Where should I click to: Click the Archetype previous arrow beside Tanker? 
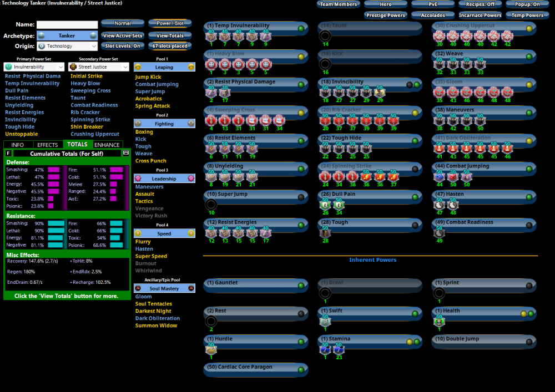pyautogui.click(x=41, y=36)
